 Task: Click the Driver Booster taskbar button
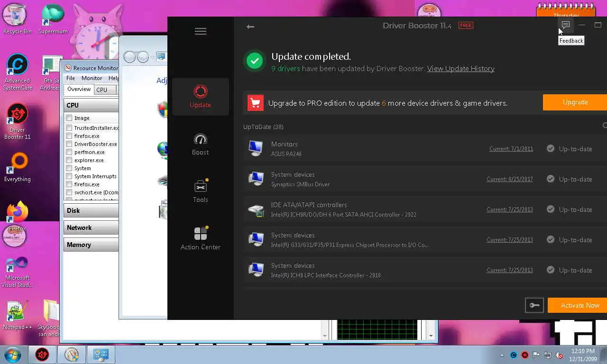(43, 355)
